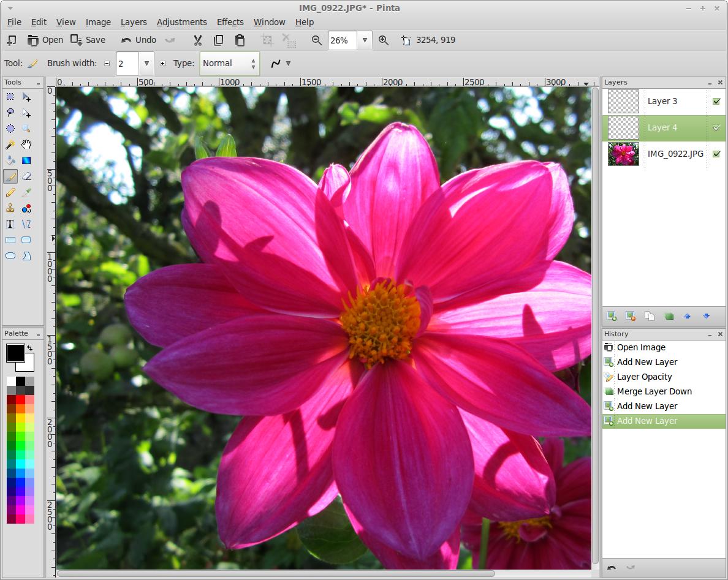Select the Pan hand tool

(26, 145)
